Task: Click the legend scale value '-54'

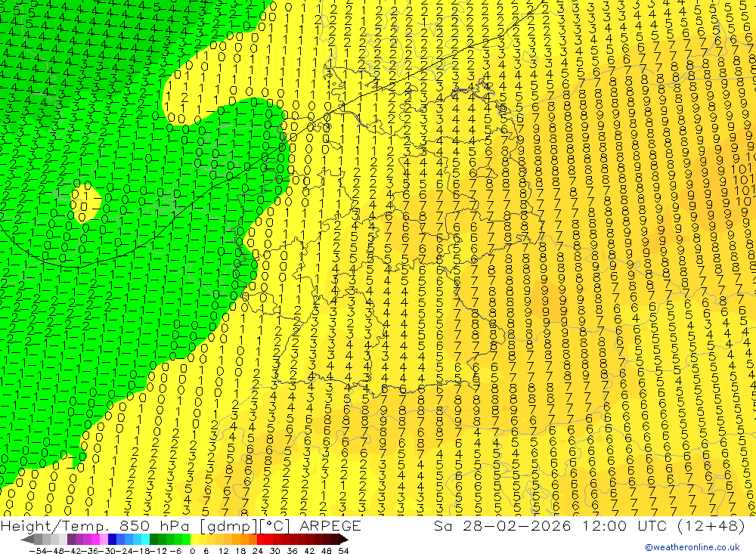Action: pyautogui.click(x=38, y=551)
